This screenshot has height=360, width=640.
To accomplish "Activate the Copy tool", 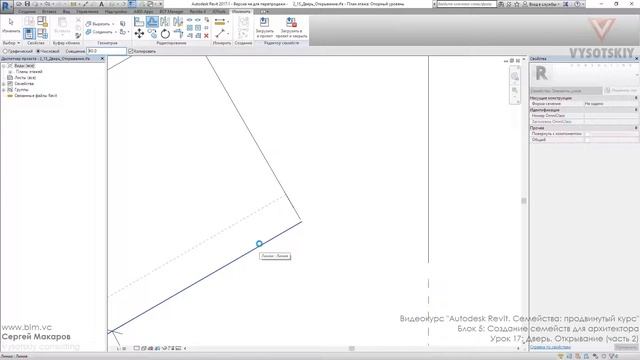I will [x=152, y=33].
